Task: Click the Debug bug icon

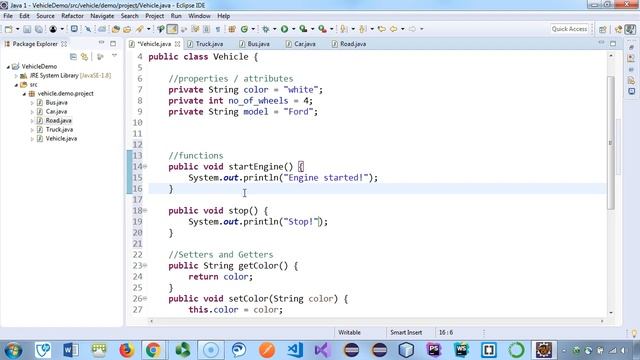Action: (266, 29)
